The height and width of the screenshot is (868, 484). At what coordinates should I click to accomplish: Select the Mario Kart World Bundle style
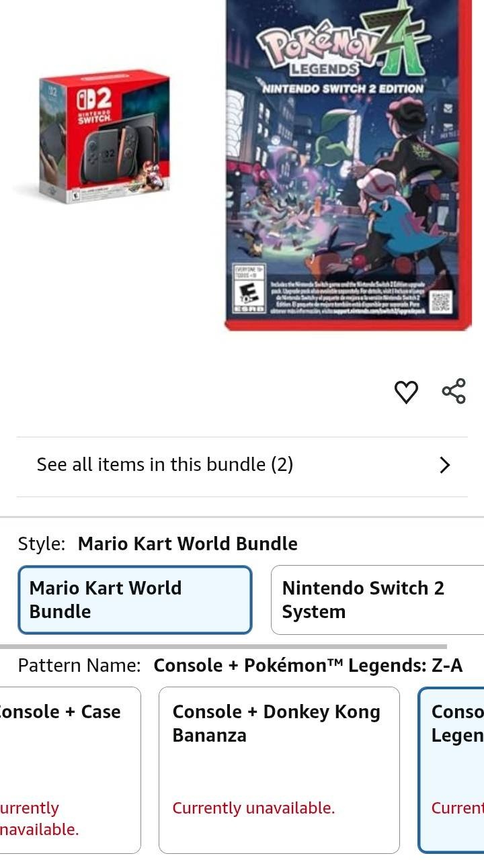coord(135,600)
